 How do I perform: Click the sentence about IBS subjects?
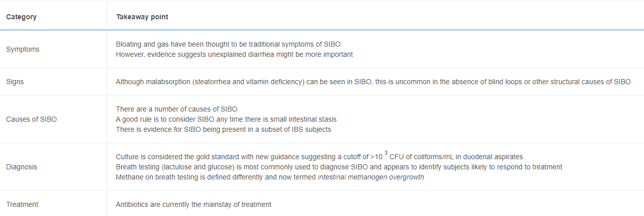tap(223, 129)
